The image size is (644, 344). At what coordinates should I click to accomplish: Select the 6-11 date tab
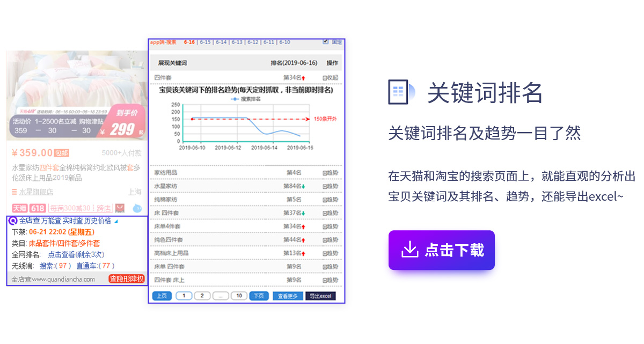(268, 42)
